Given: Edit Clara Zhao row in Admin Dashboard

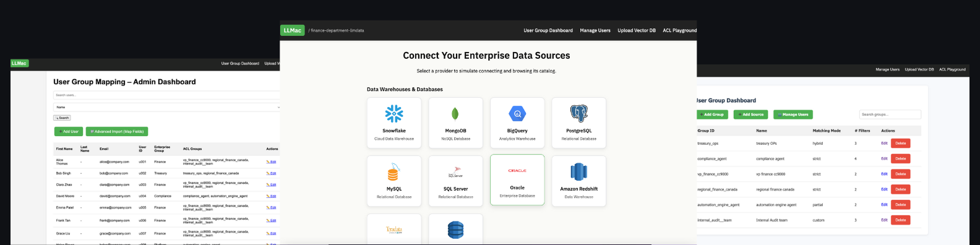Looking at the screenshot, I should (271, 184).
